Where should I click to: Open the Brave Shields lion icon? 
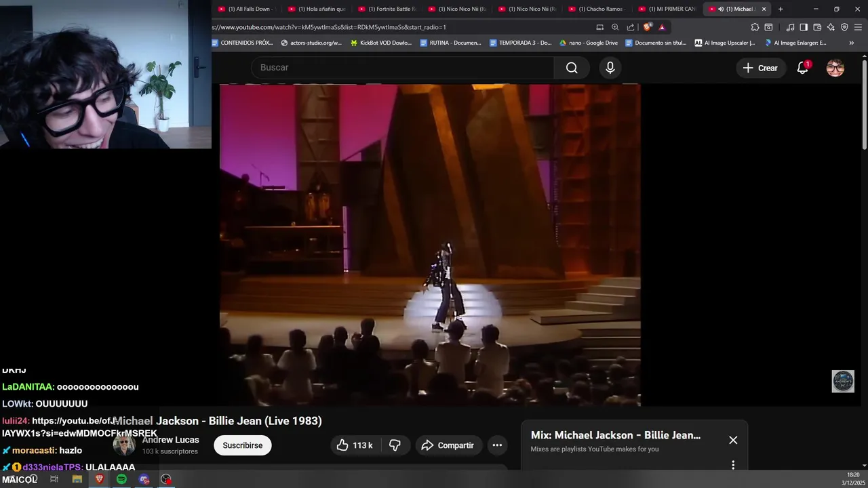point(648,27)
